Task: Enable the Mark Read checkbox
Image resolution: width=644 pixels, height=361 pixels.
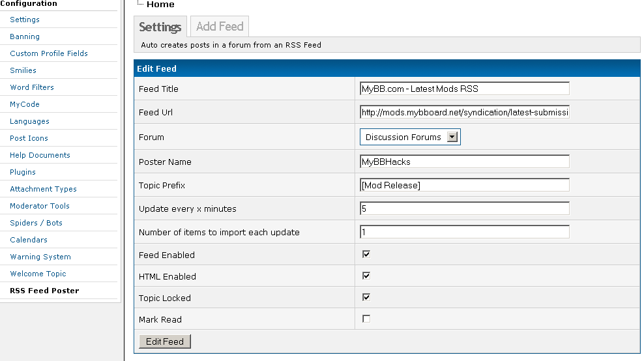Action: click(x=366, y=319)
